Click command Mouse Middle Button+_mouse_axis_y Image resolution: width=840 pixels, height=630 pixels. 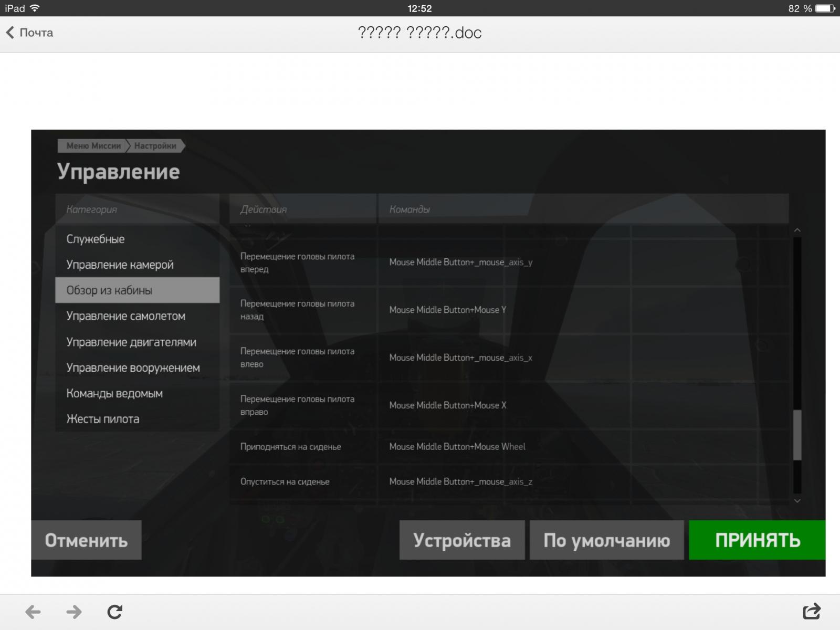pos(461,262)
